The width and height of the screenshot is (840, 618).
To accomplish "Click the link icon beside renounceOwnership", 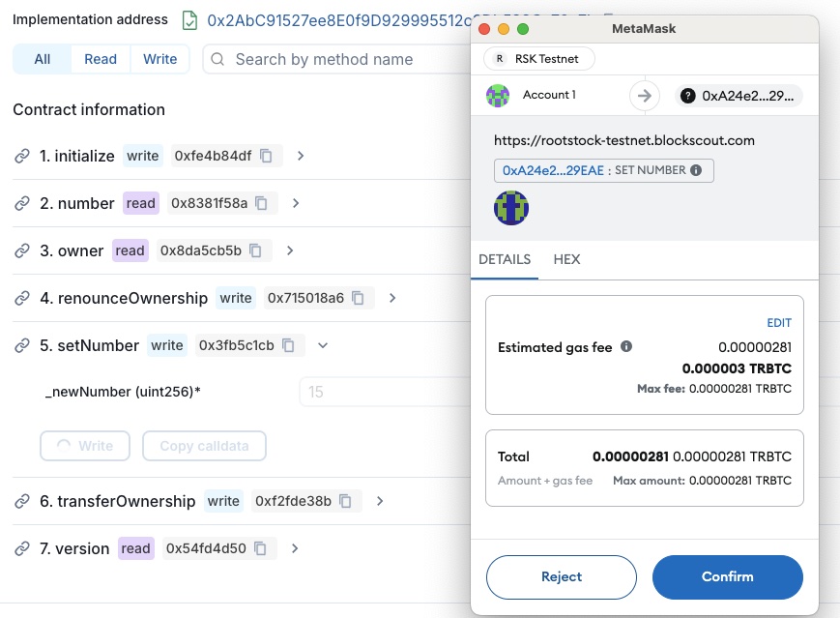I will pos(22,298).
